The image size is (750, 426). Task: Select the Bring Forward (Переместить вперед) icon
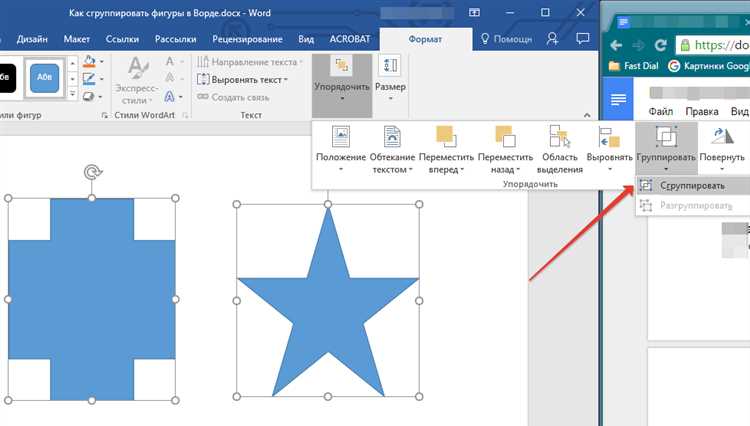click(x=446, y=149)
